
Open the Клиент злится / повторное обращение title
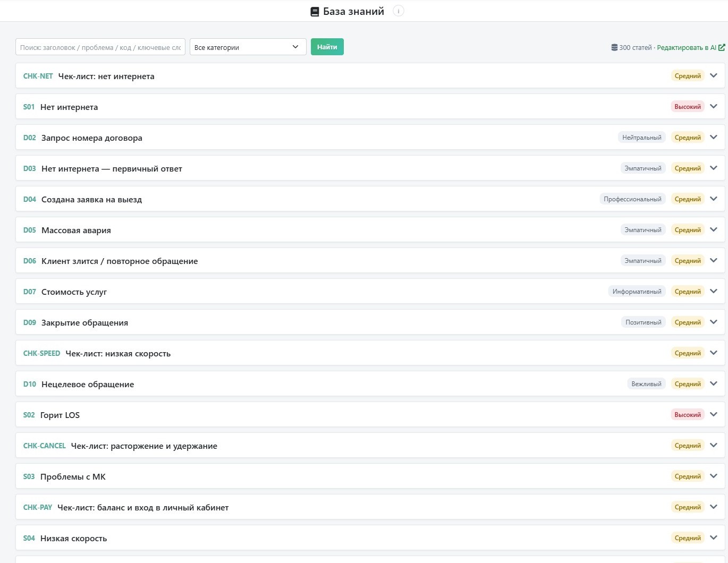click(120, 261)
